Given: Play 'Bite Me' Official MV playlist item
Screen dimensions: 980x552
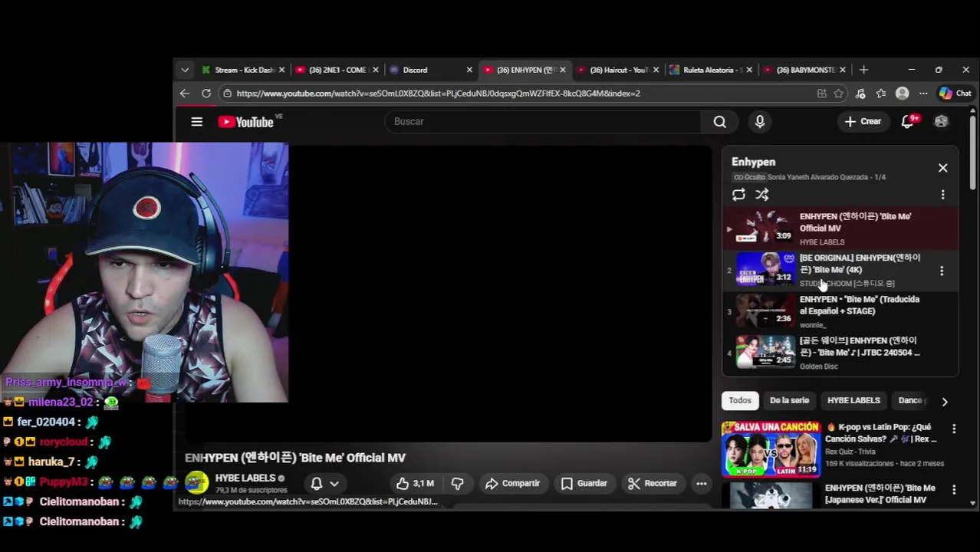Looking at the screenshot, I should tap(840, 228).
